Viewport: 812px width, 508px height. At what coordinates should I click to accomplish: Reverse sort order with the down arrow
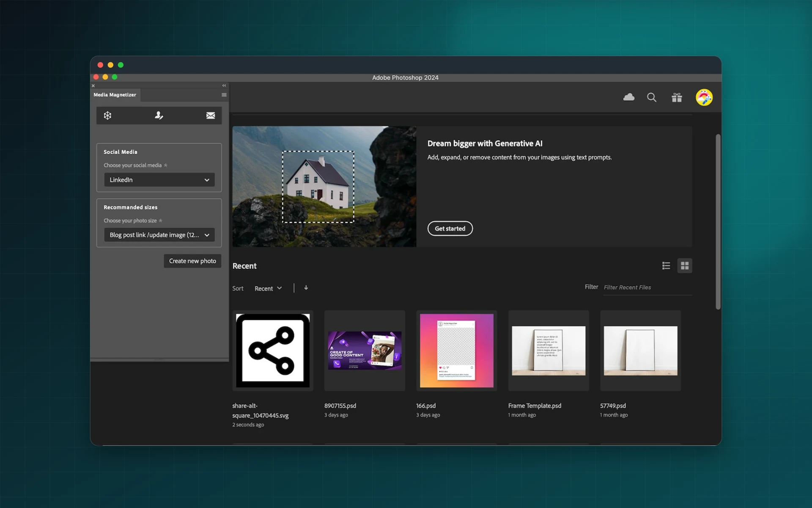(x=306, y=288)
